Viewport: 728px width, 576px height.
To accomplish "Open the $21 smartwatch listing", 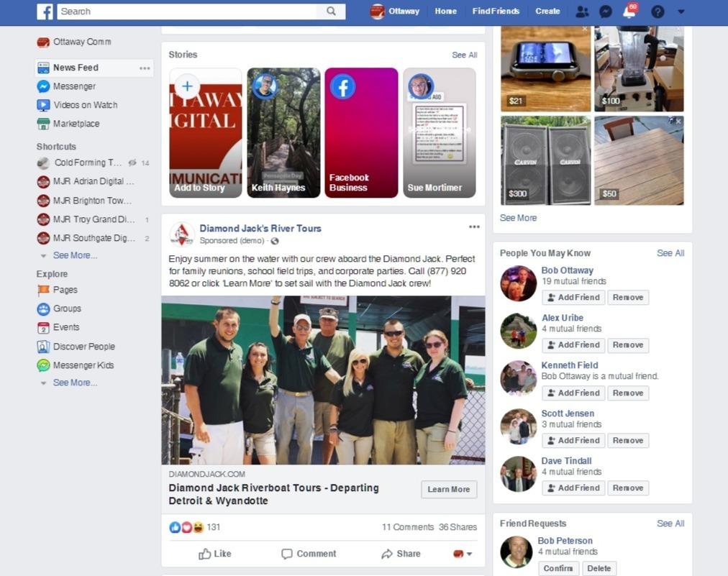I will coord(546,69).
